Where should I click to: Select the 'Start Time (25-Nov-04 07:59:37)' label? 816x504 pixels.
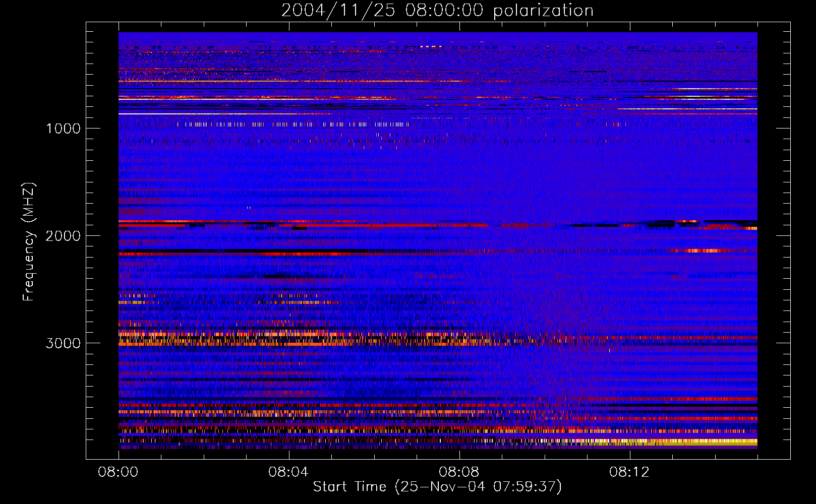437,487
